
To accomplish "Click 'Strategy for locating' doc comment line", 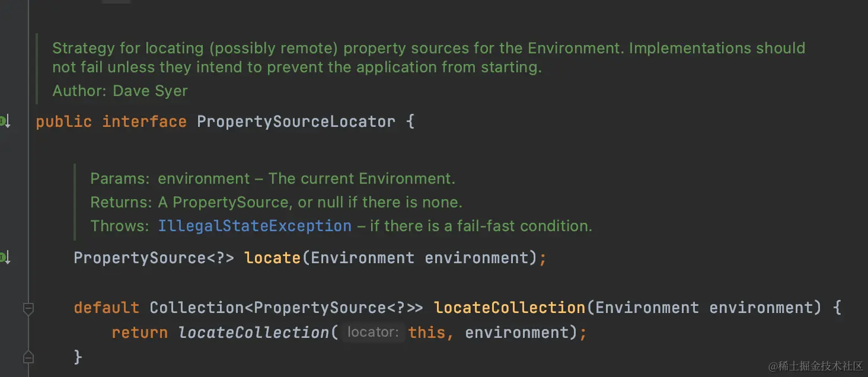I will (x=429, y=48).
